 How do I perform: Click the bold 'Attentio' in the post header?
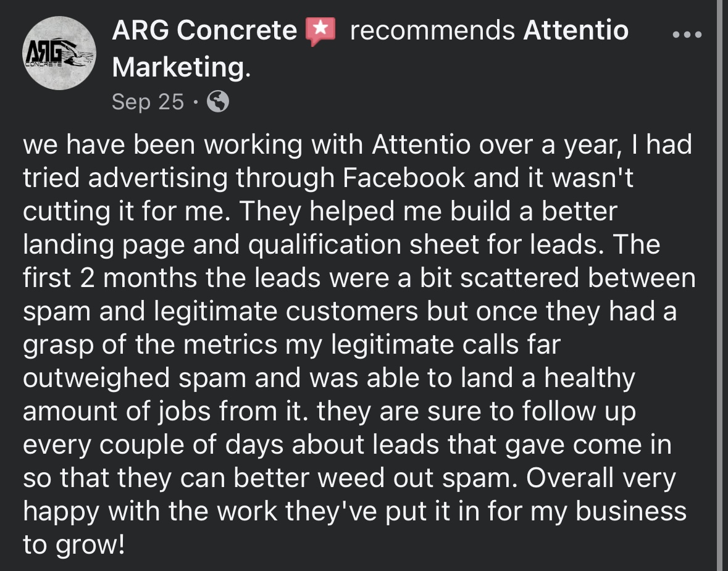tap(575, 31)
